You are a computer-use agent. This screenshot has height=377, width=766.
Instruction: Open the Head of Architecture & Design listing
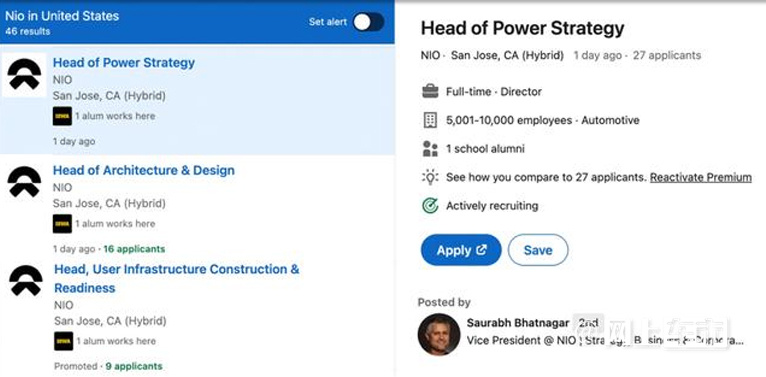click(x=144, y=170)
